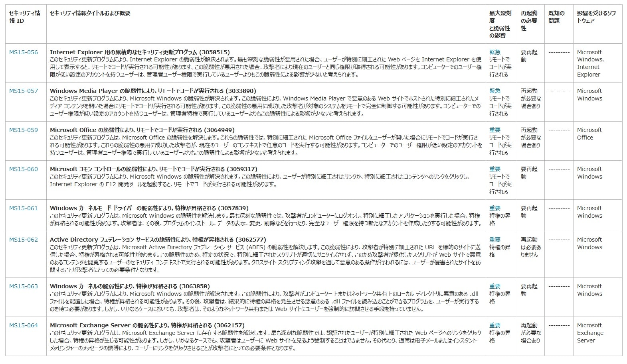Open the MS15-061 bulletin link
Screen dimensions: 627x364
24,208
